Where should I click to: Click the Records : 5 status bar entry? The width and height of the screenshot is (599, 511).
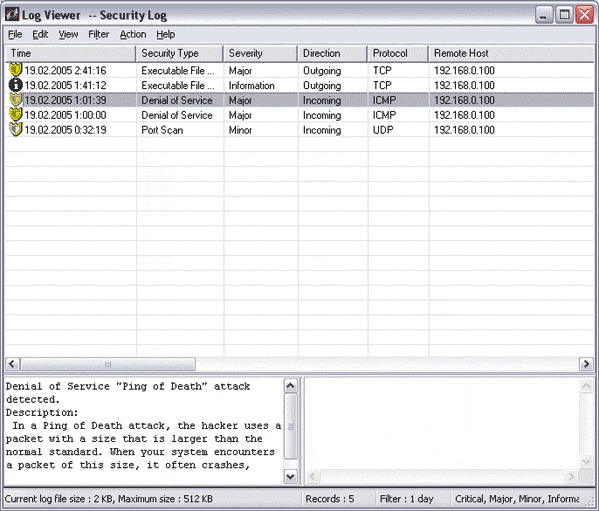click(x=330, y=499)
